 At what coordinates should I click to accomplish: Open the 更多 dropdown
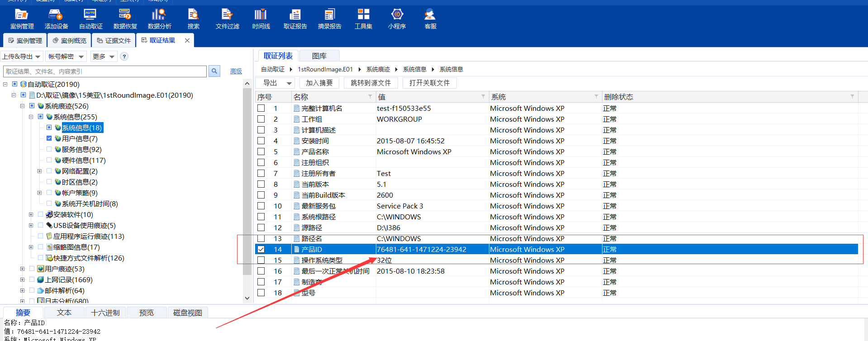104,57
